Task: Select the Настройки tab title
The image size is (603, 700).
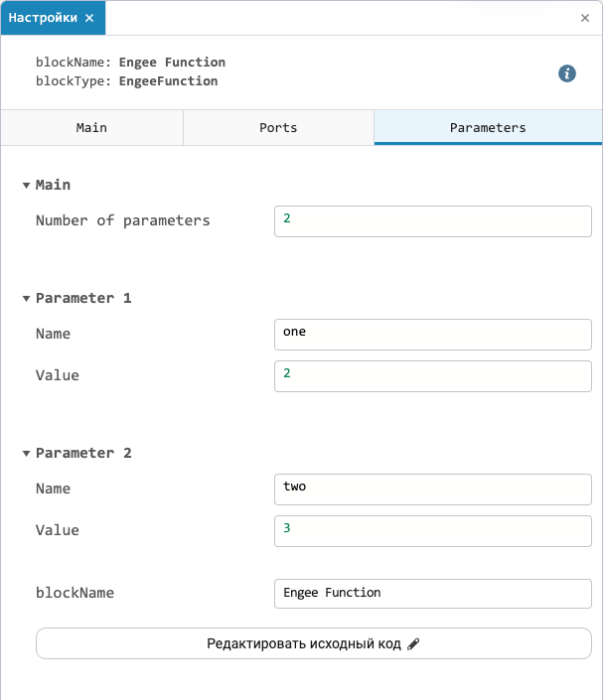Action: click(43, 18)
